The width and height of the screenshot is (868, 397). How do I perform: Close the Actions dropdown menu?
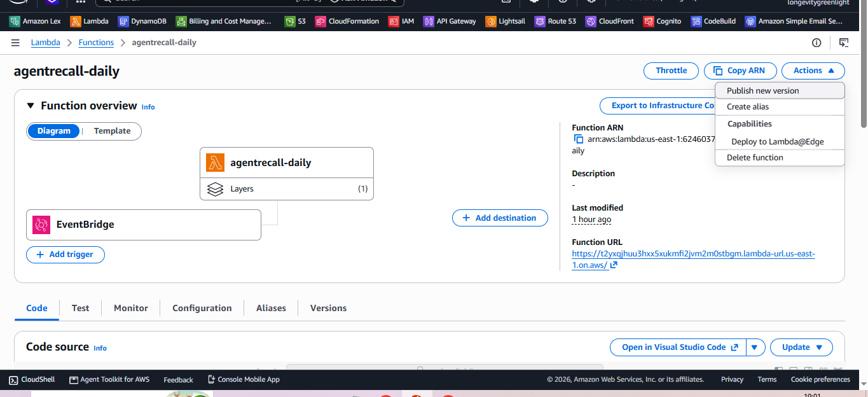pos(813,71)
